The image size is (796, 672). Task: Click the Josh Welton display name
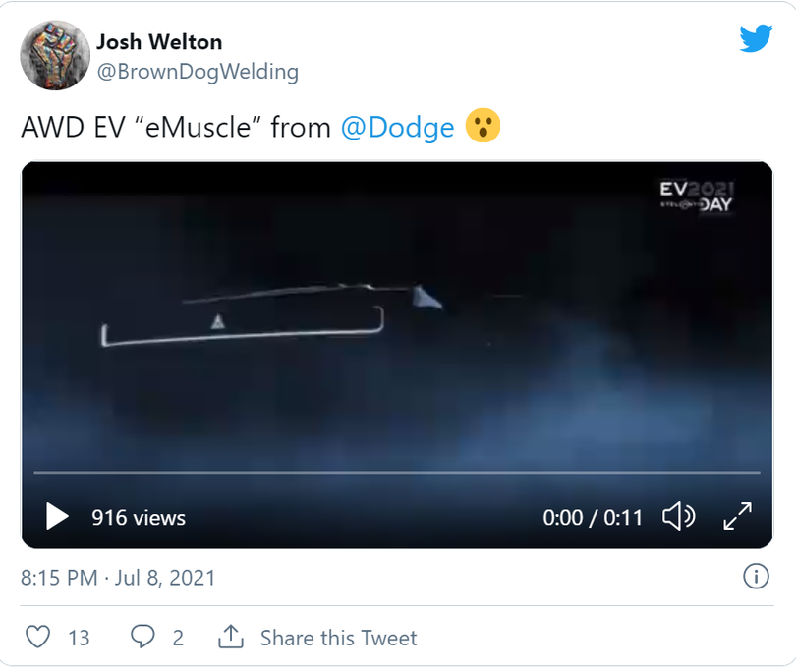[x=159, y=42]
